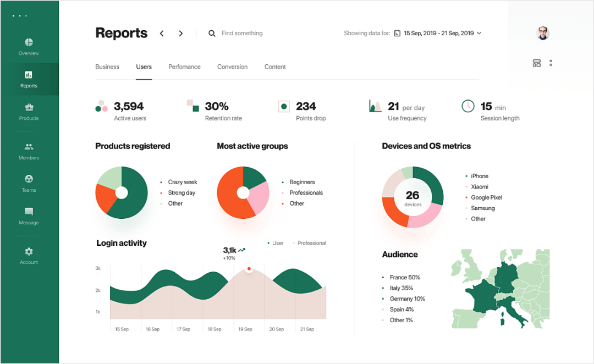Click the search magnifier icon
The width and height of the screenshot is (594, 364).
click(x=212, y=34)
